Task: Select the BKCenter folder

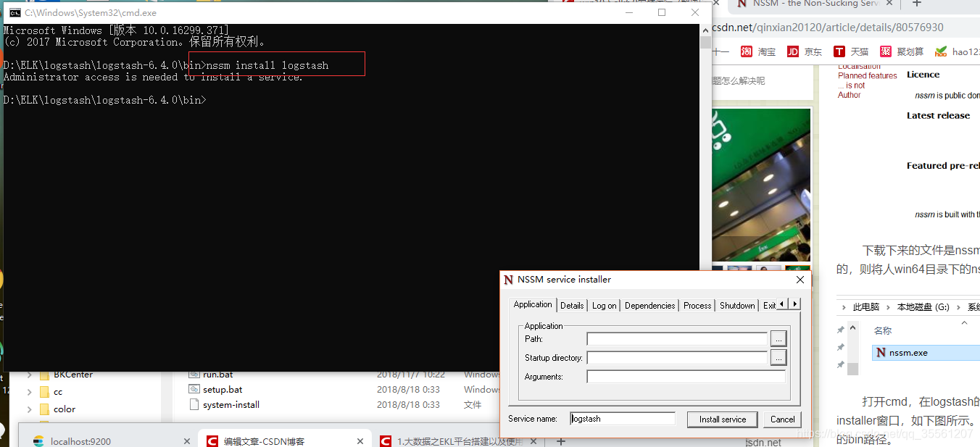Action: click(73, 375)
